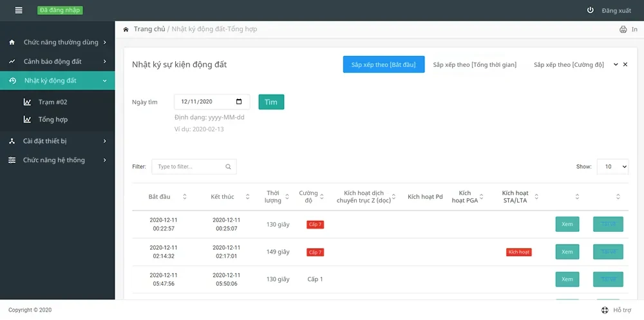Select the Sắp xếp theo [Cường độ] tab
Viewport: 644px width, 320px height.
(x=569, y=64)
